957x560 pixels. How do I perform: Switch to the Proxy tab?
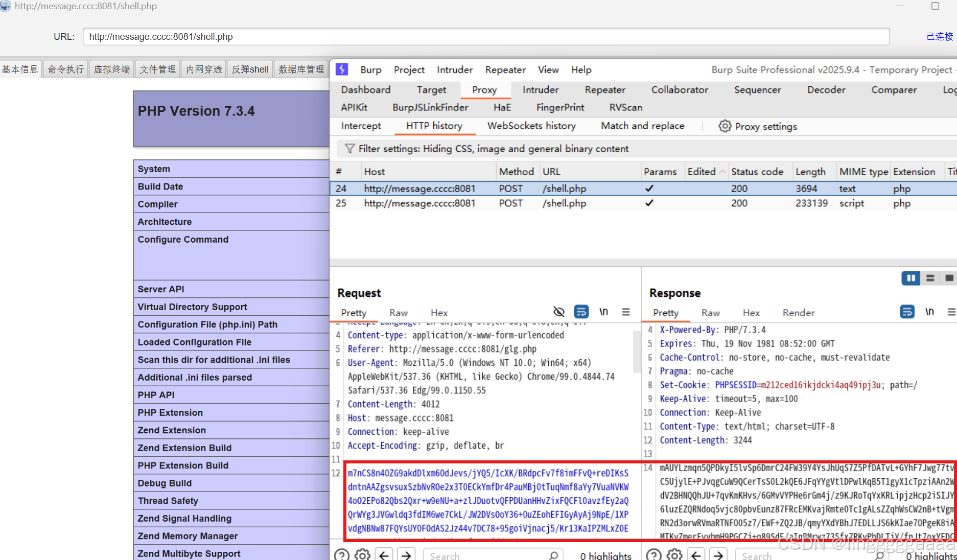[484, 90]
